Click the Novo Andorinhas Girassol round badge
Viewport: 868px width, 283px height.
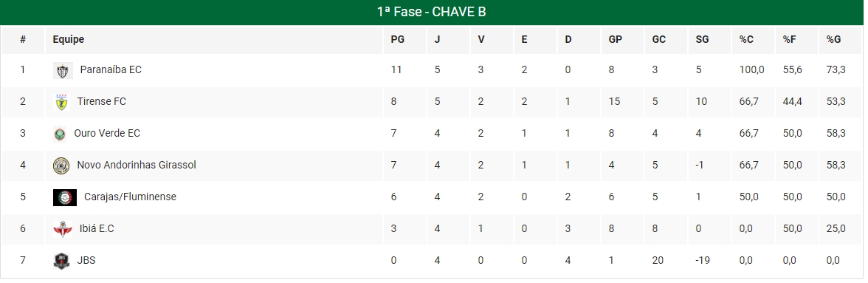coord(61,166)
